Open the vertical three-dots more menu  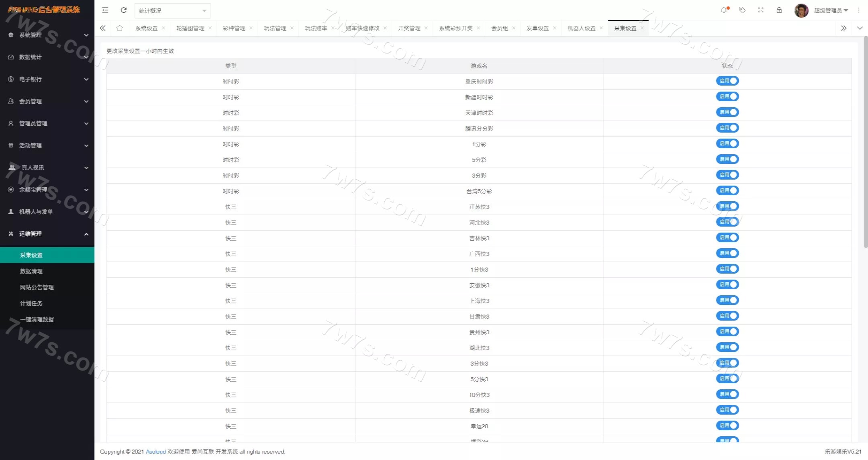pyautogui.click(x=859, y=10)
